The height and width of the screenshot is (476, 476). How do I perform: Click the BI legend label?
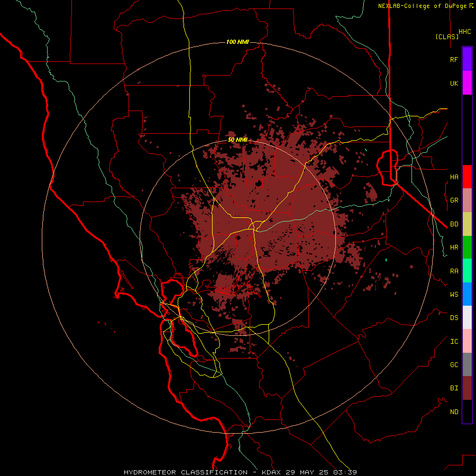click(x=454, y=388)
